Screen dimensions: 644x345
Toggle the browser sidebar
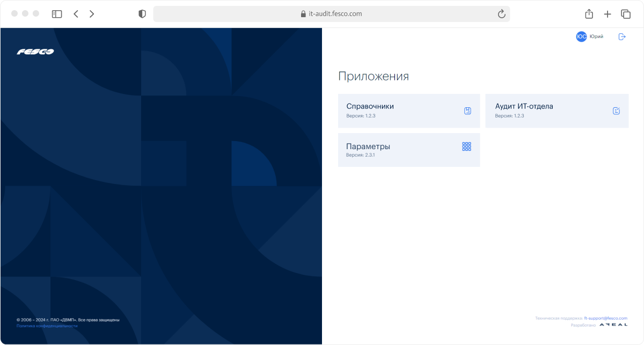coord(57,14)
